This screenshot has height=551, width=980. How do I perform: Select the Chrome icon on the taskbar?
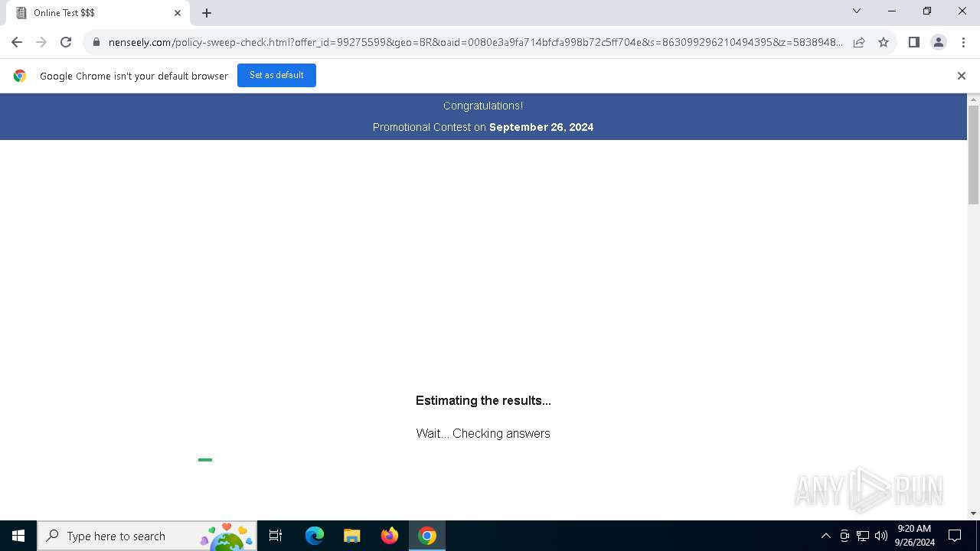click(427, 536)
